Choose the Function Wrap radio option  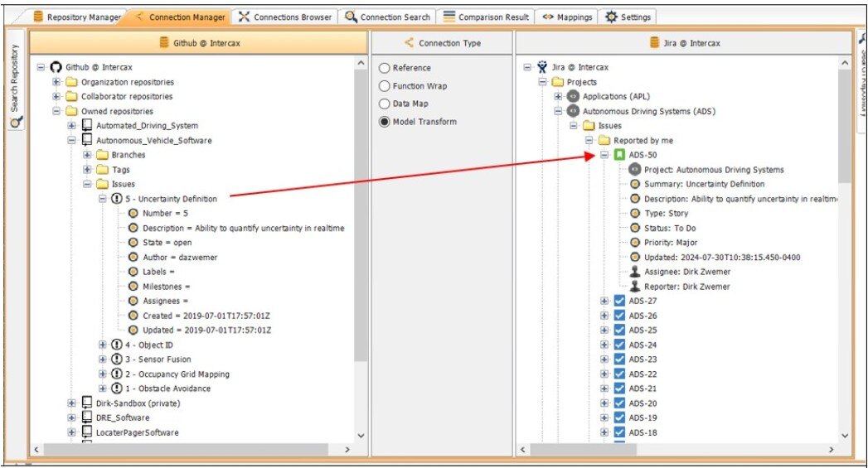(385, 86)
